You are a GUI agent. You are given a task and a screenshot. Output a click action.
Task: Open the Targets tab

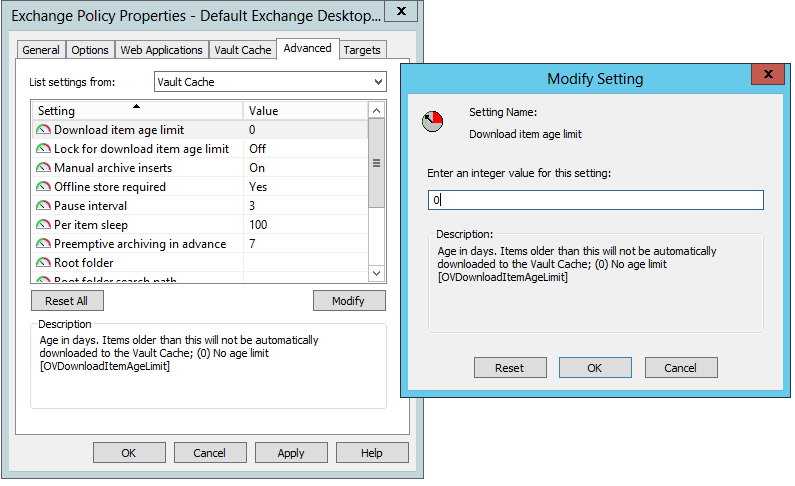[x=361, y=50]
